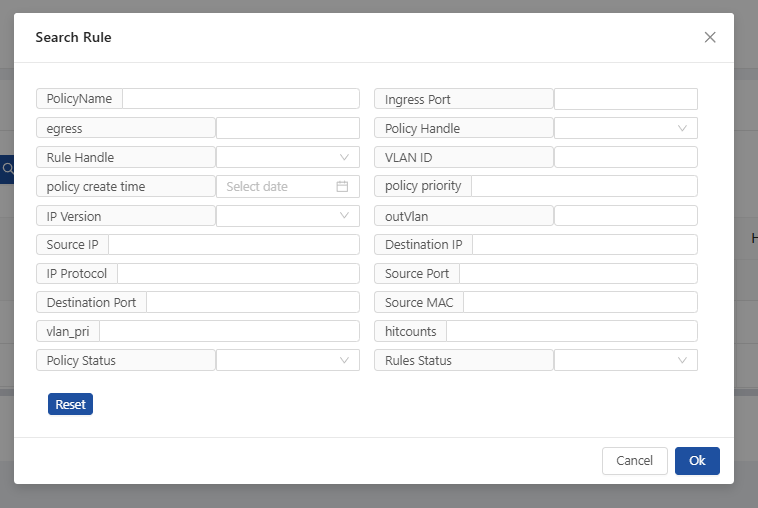This screenshot has width=758, height=508.
Task: Click the Reset button
Action: pyautogui.click(x=70, y=404)
